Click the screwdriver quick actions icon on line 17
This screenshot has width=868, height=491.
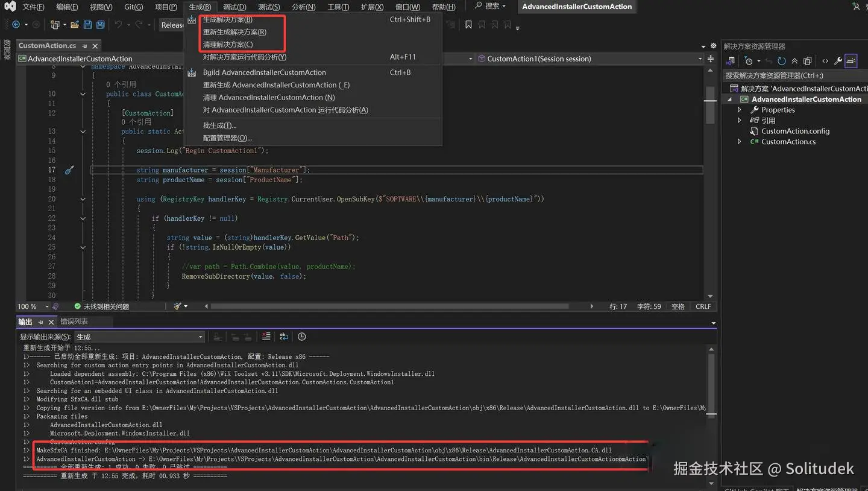[x=69, y=170]
